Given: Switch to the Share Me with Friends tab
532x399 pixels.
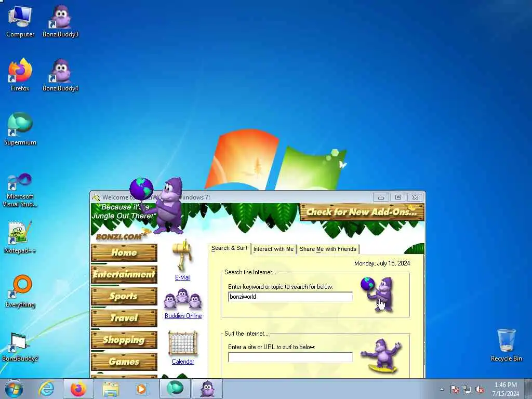Looking at the screenshot, I should click(x=328, y=249).
